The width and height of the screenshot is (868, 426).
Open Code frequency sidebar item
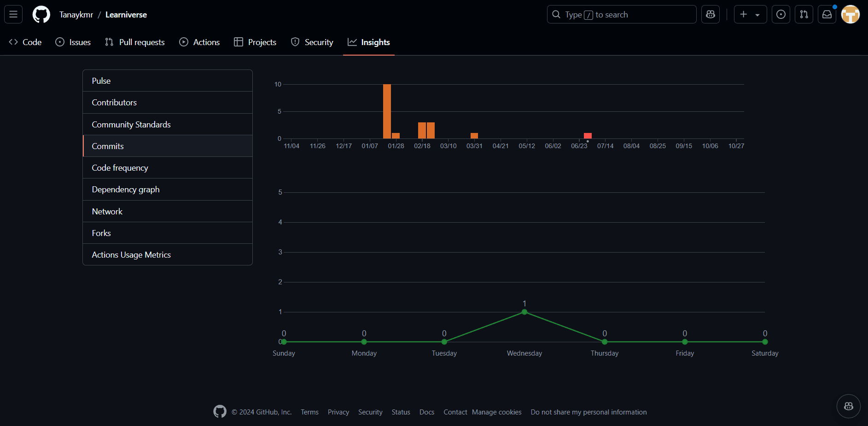[x=168, y=167]
